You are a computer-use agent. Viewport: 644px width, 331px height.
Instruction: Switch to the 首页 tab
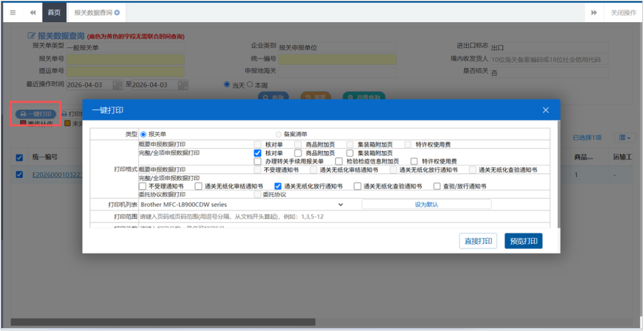pyautogui.click(x=54, y=13)
